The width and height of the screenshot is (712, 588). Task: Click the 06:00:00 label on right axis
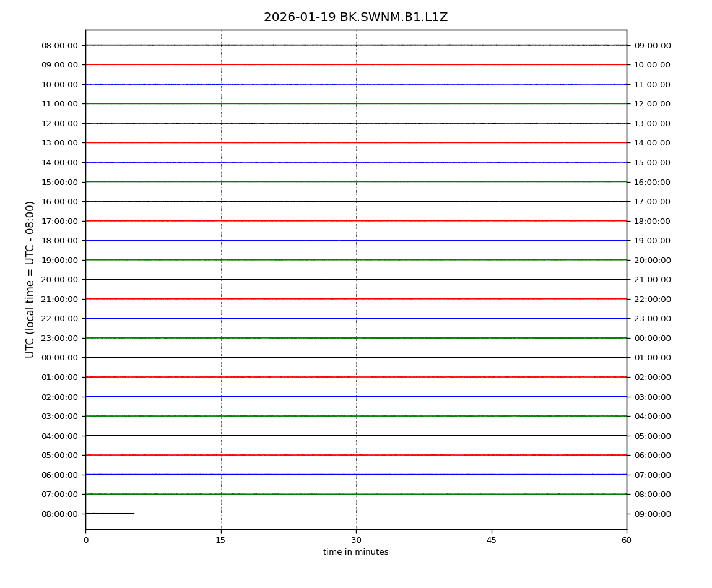tap(652, 455)
